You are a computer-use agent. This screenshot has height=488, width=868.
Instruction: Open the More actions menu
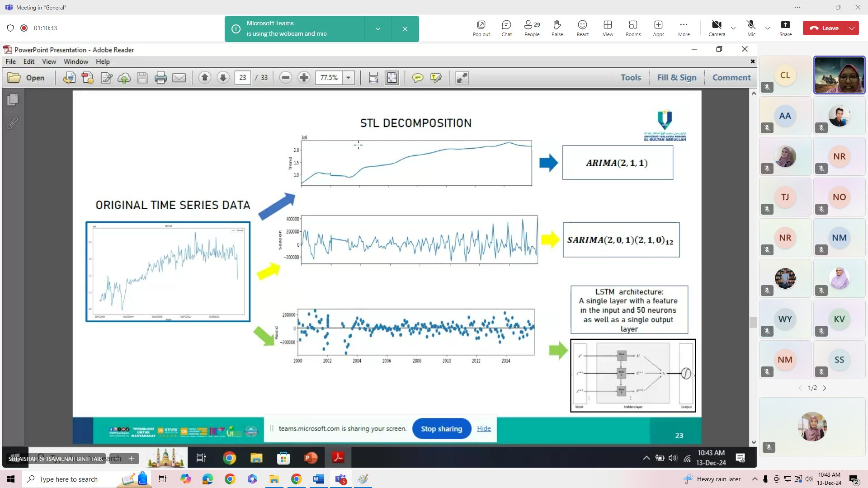[684, 28]
